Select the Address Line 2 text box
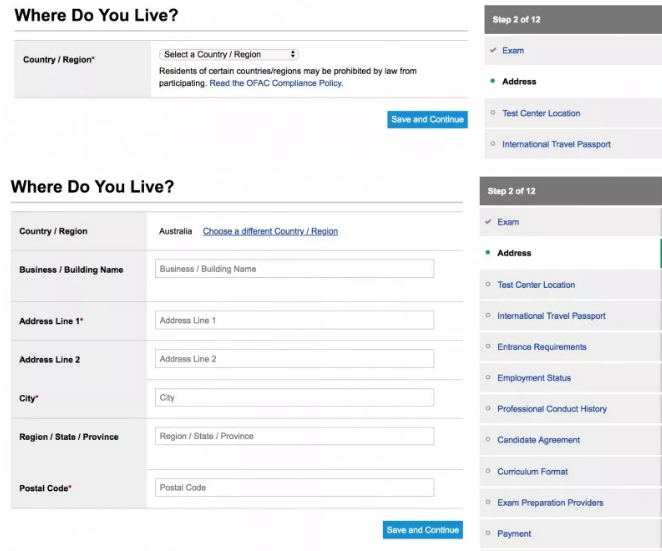The image size is (662, 551). click(295, 358)
